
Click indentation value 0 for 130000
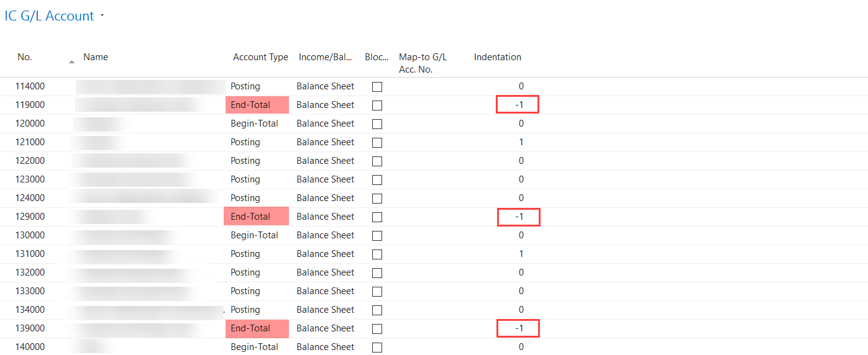pos(521,235)
